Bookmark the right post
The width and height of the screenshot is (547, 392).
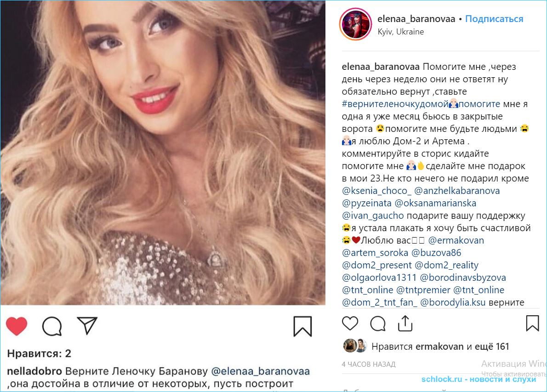(x=532, y=323)
